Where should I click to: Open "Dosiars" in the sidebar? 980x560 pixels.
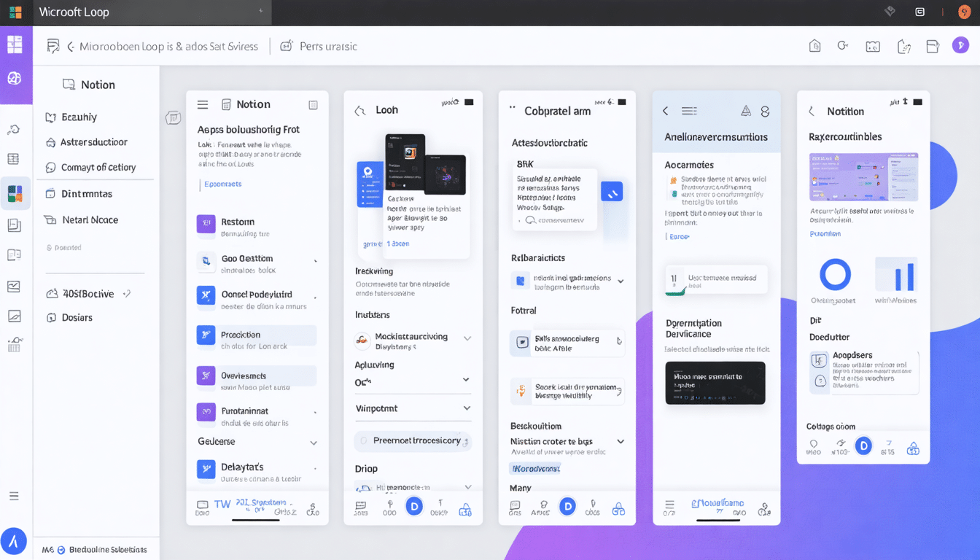click(x=69, y=317)
